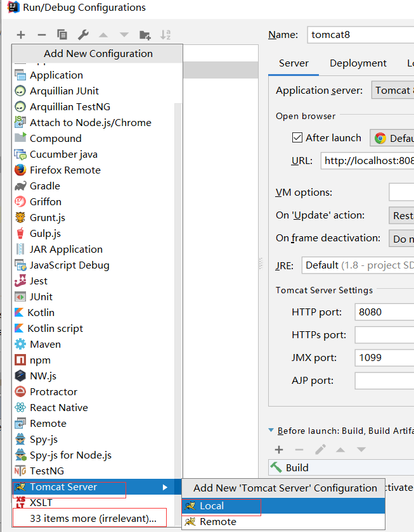
Task: Open Application server dropdown
Action: (x=392, y=90)
